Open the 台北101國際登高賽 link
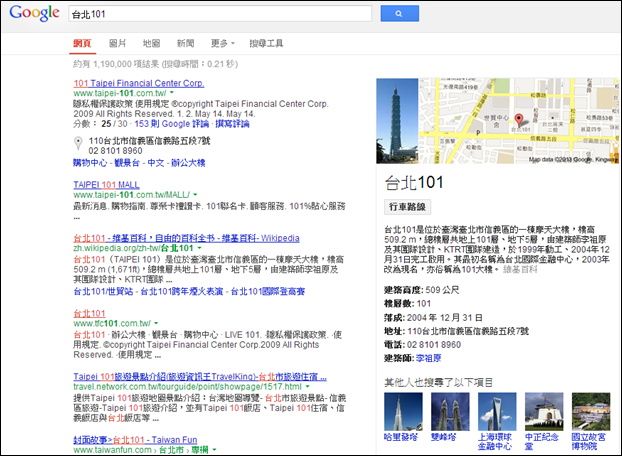622x456 pixels. pyautogui.click(x=268, y=291)
